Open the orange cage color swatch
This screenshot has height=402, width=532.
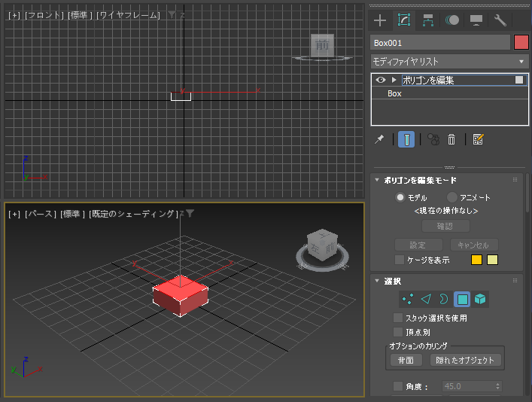point(476,260)
